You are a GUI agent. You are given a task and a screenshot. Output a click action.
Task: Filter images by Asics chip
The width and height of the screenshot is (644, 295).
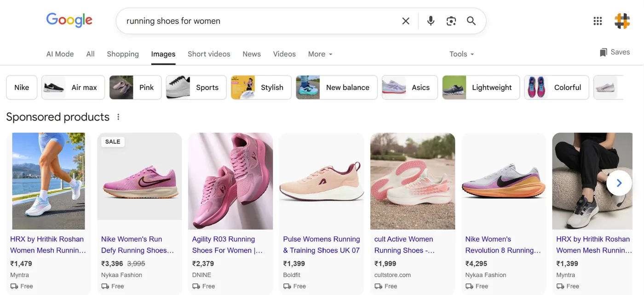(x=409, y=87)
